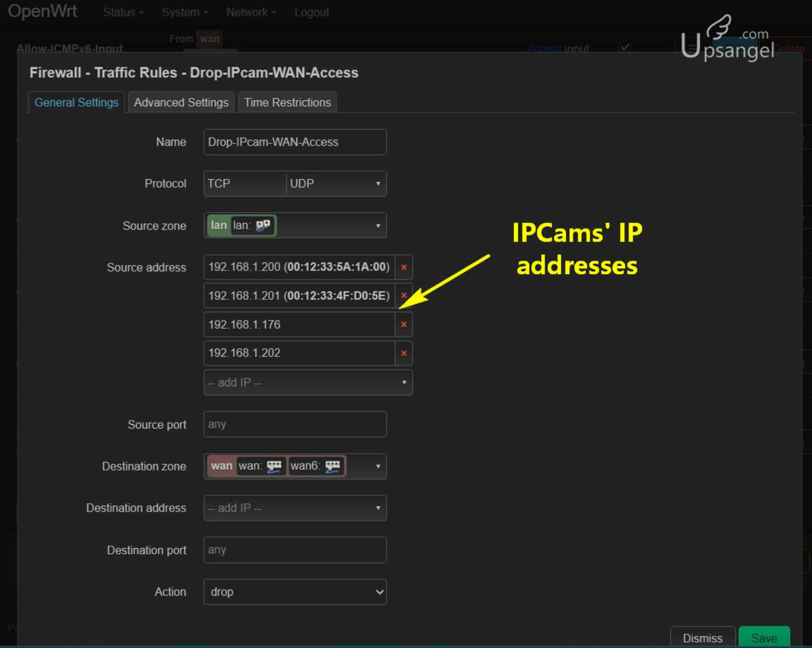Screen dimensions: 812x648
Task: Delete the 192.168.1.176 source address
Action: pyautogui.click(x=404, y=324)
